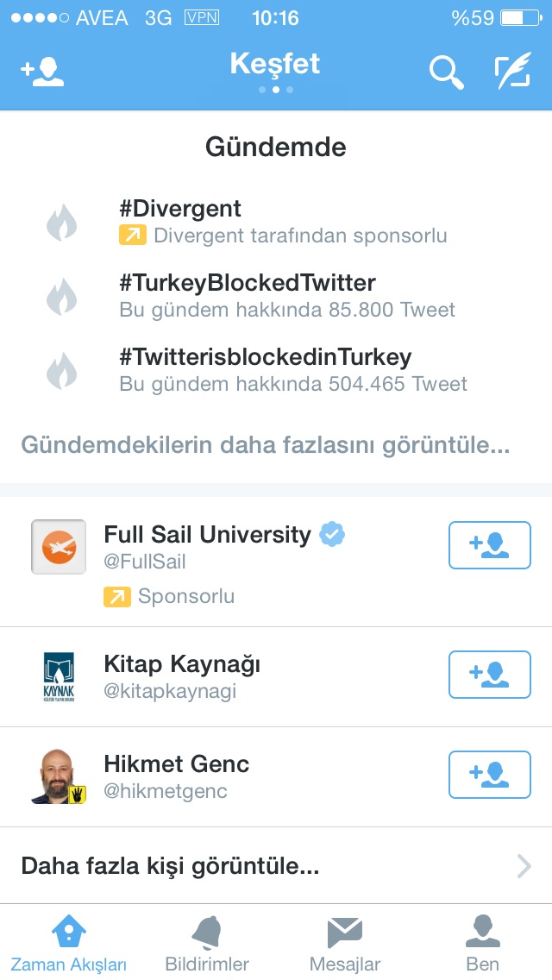Open the #TurkeyBlockedTwitter trend
The image size is (552, 980).
[x=248, y=283]
